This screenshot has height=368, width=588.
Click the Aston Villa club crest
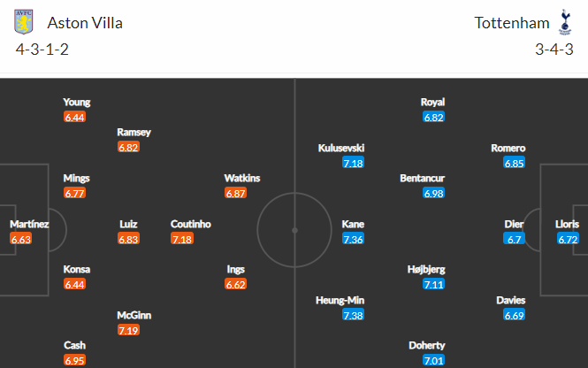click(x=24, y=22)
